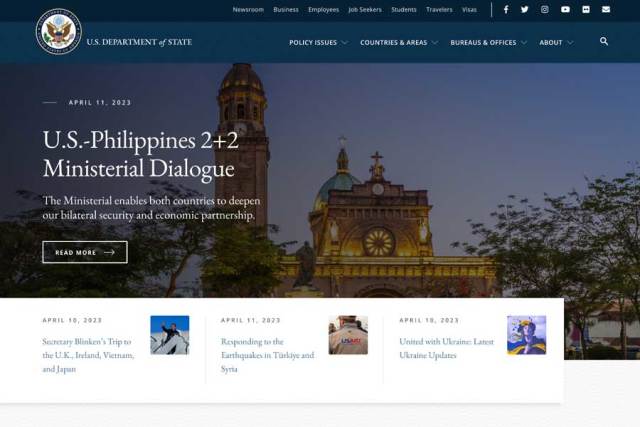Go to the Newsroom link
The height and width of the screenshot is (427, 640).
pyautogui.click(x=248, y=10)
